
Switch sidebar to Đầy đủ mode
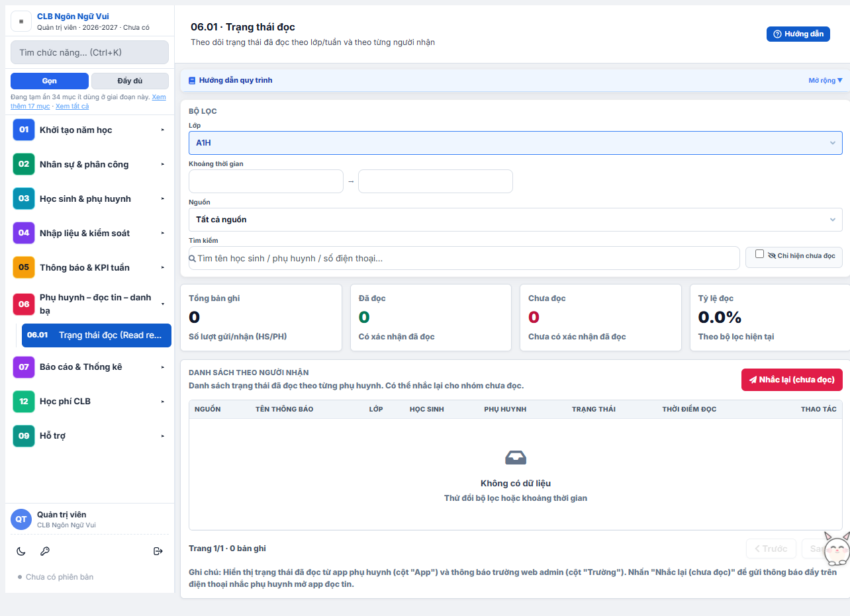pos(130,81)
